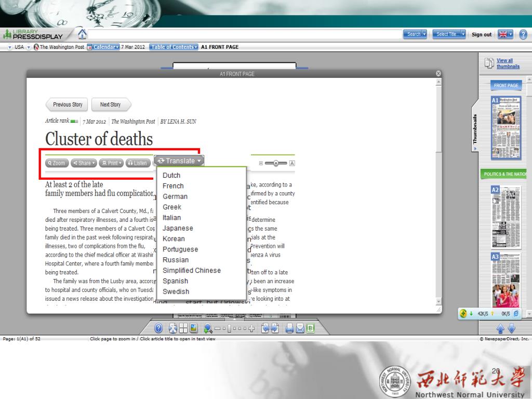Open the language flag selector

coord(505,34)
